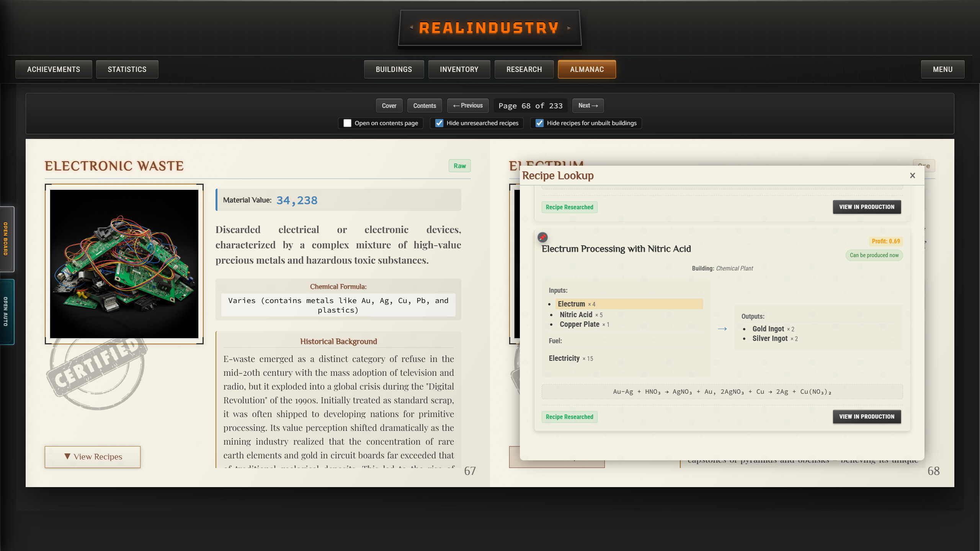Click the Material Value 34,238 figure
The image size is (980, 551).
click(297, 200)
